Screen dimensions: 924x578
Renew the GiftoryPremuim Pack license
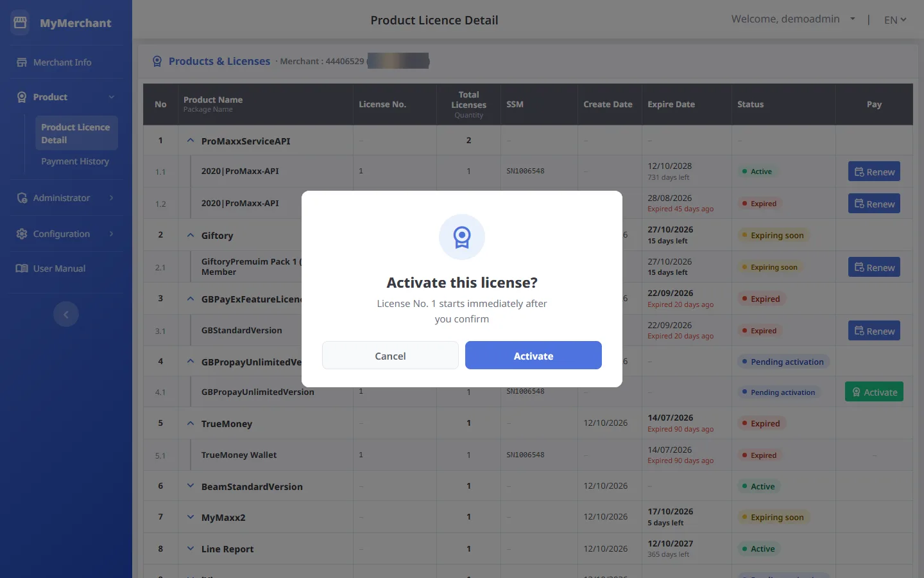pyautogui.click(x=874, y=267)
